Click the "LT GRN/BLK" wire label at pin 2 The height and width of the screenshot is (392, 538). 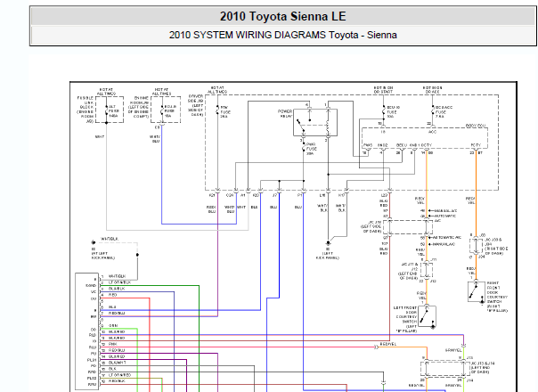[x=119, y=282]
